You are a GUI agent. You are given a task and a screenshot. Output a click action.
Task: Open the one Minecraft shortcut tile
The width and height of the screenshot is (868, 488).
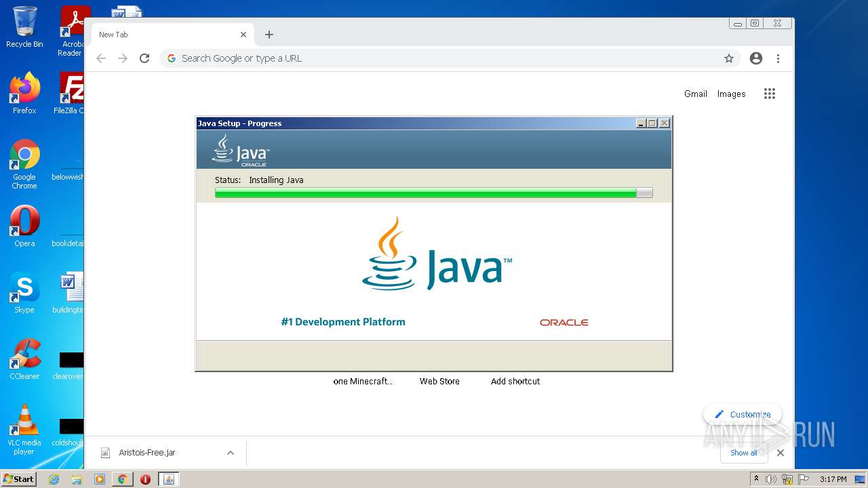(x=363, y=381)
